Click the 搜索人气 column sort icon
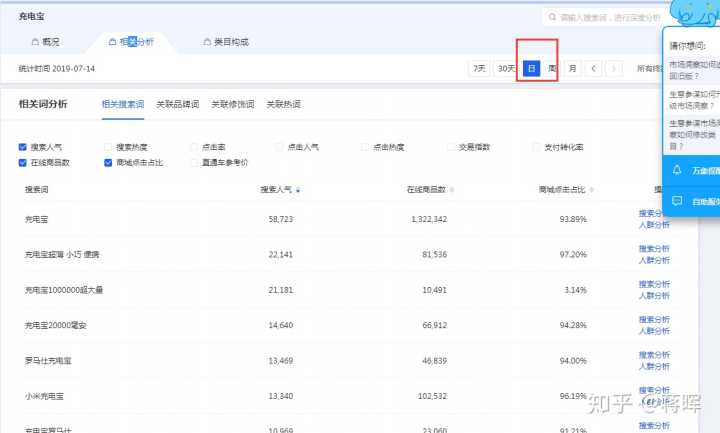The height and width of the screenshot is (433, 720). click(298, 189)
